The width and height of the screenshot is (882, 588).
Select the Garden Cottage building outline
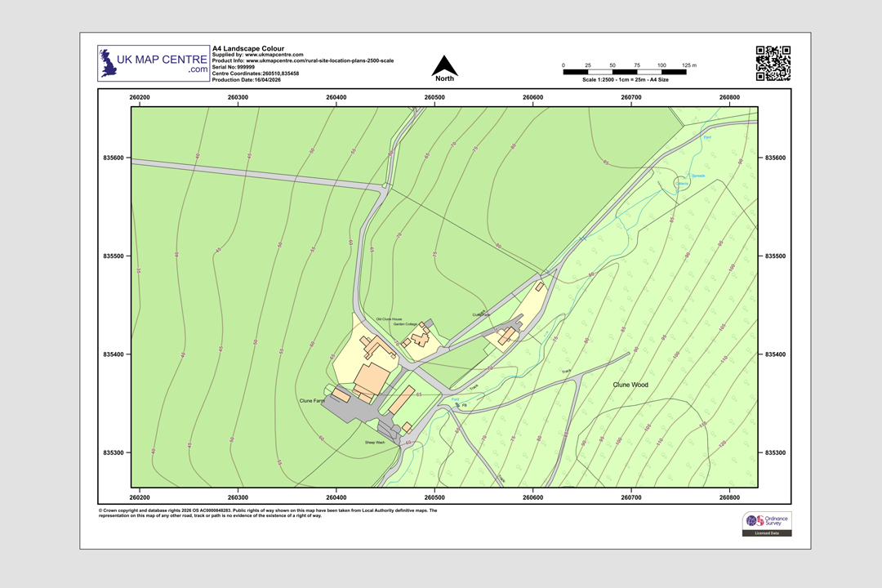coord(420,339)
